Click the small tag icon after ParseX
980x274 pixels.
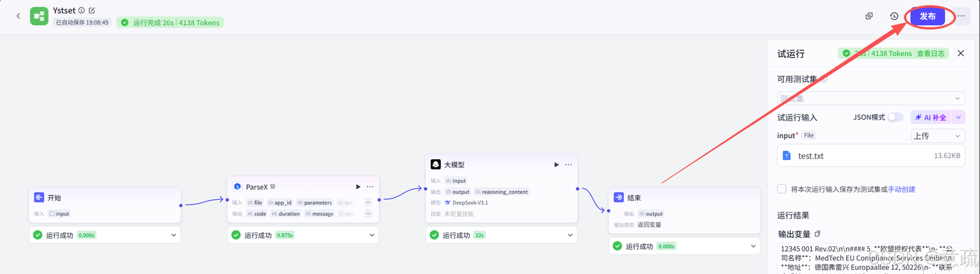(273, 186)
